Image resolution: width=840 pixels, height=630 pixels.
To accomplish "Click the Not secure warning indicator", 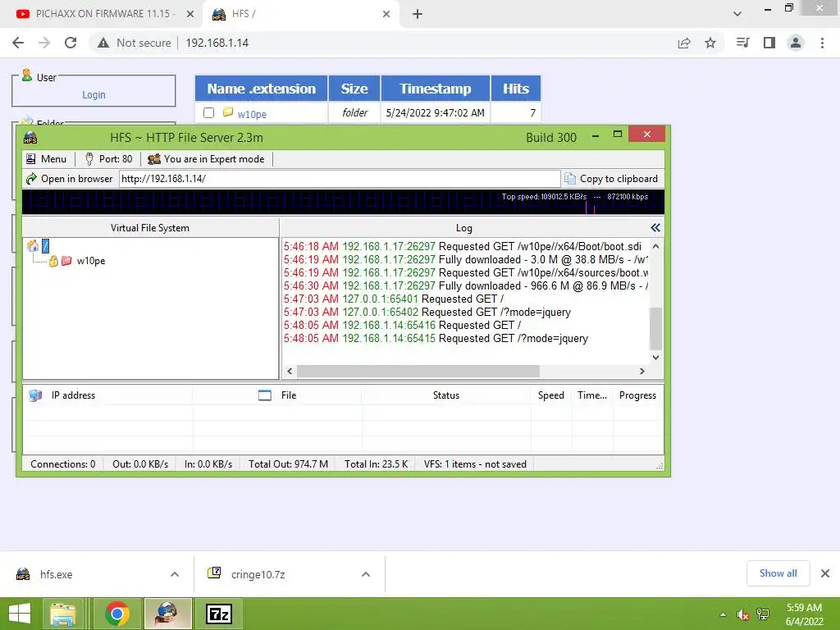I will (134, 43).
